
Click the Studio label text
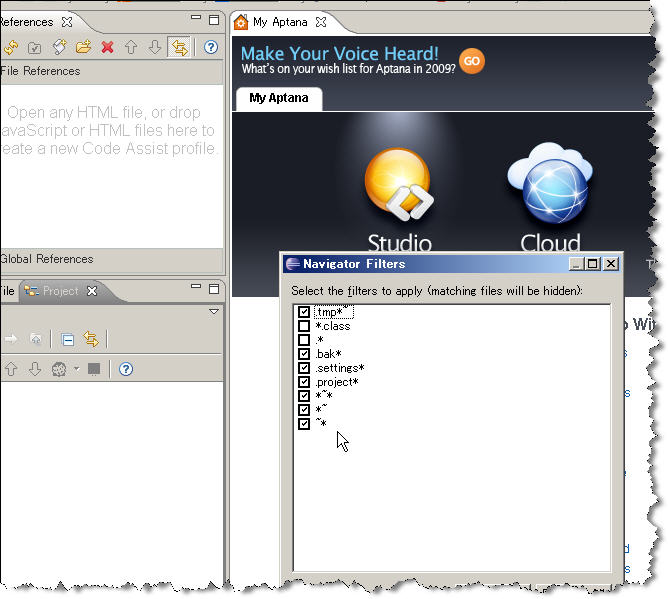click(400, 242)
